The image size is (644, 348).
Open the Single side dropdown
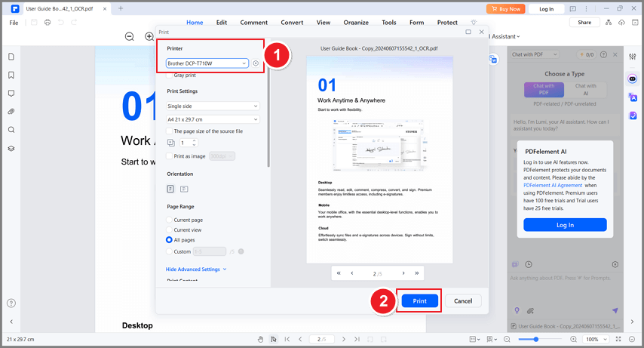tap(213, 106)
